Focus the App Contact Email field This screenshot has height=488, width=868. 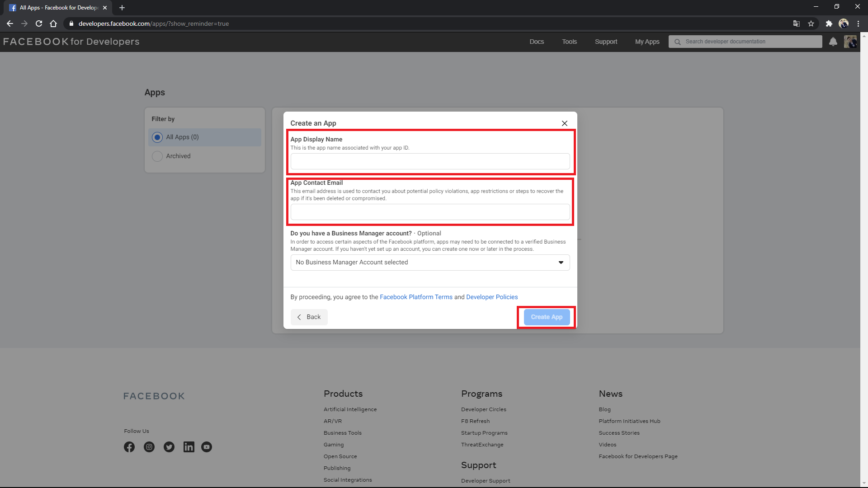click(430, 212)
